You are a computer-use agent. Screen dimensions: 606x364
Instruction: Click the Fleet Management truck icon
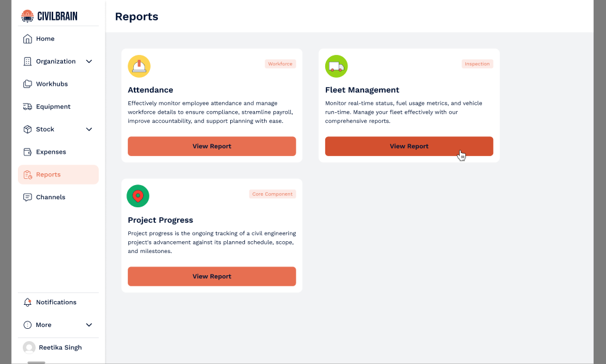[x=336, y=66]
